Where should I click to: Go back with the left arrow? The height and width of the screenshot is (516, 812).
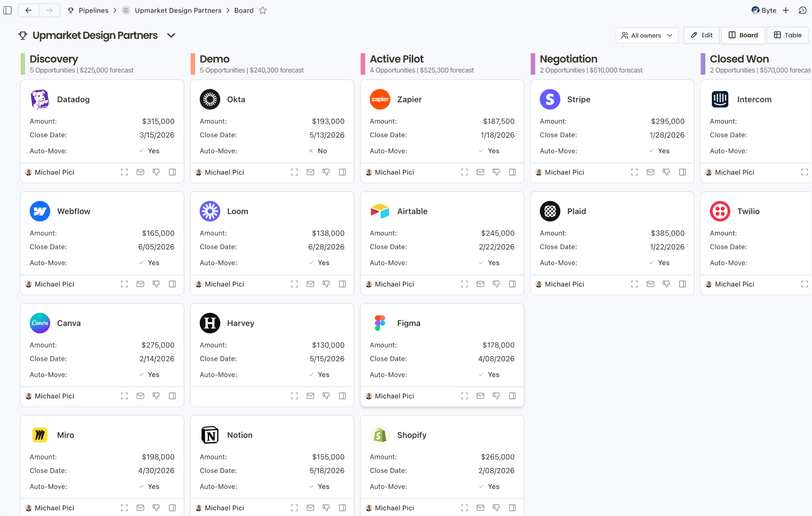(x=29, y=10)
